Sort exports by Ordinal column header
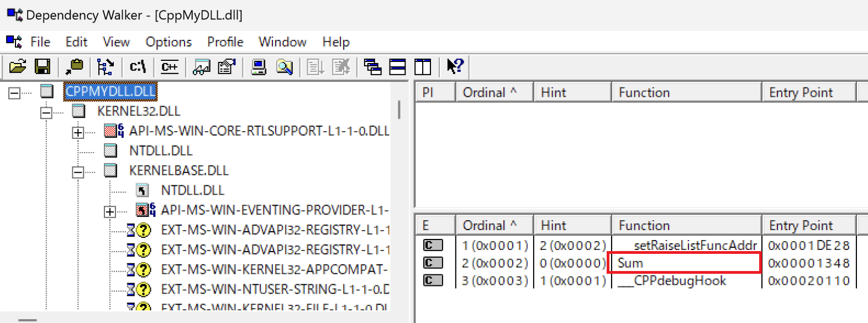 click(495, 225)
